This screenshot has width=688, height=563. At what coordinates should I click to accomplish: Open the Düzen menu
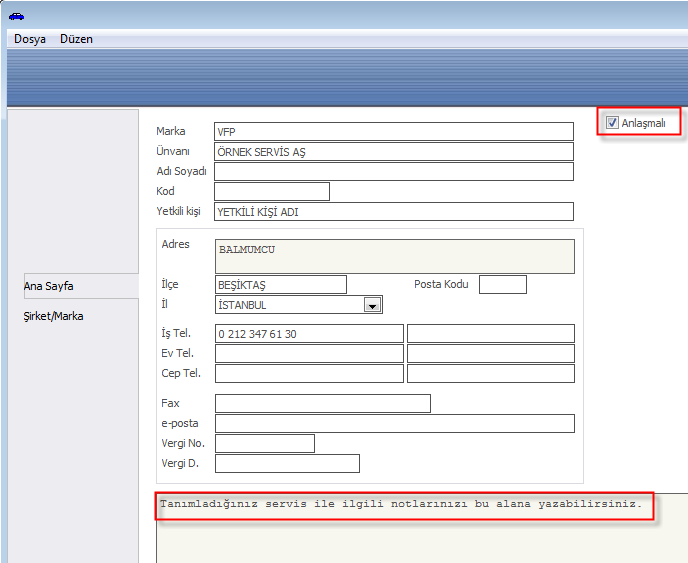coord(76,39)
